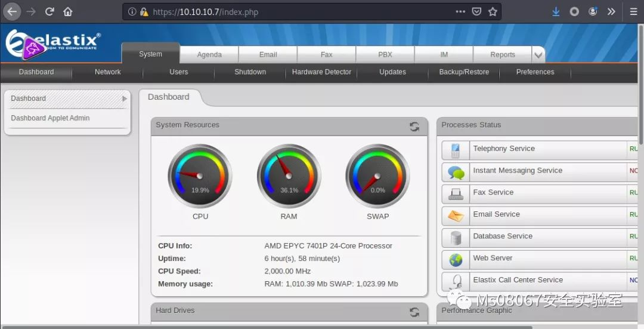Expand the Dashboard sidebar arrow
The height and width of the screenshot is (329, 644).
tap(125, 99)
